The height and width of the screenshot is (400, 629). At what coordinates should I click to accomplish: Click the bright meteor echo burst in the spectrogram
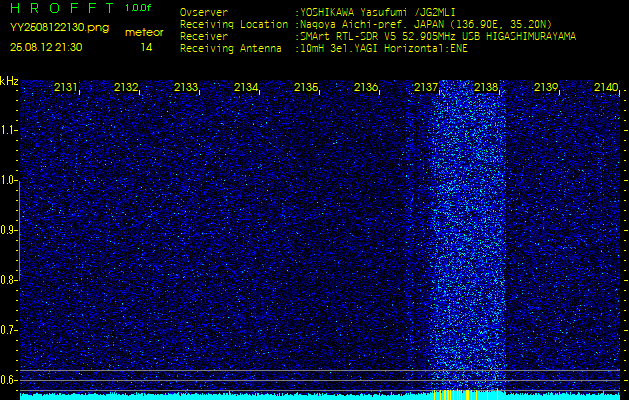pos(468,235)
